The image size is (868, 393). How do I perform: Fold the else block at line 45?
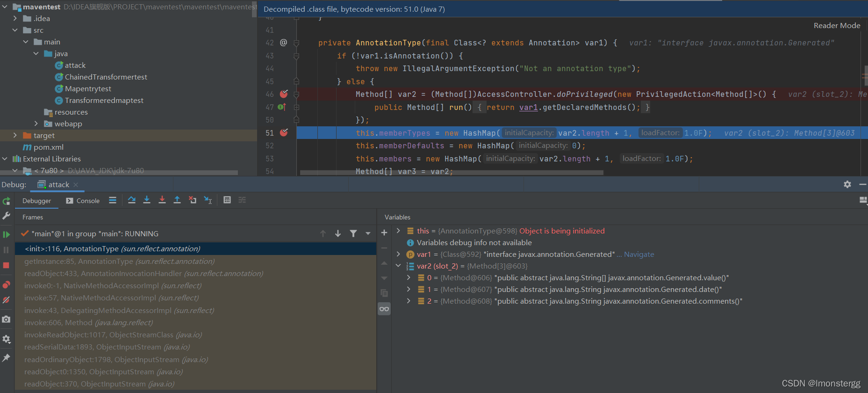click(x=296, y=81)
